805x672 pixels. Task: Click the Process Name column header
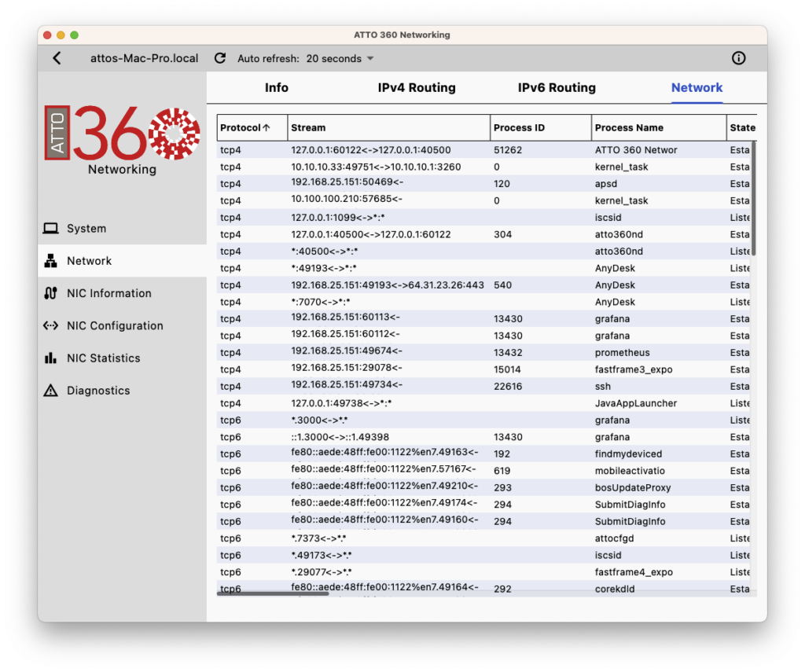click(629, 127)
